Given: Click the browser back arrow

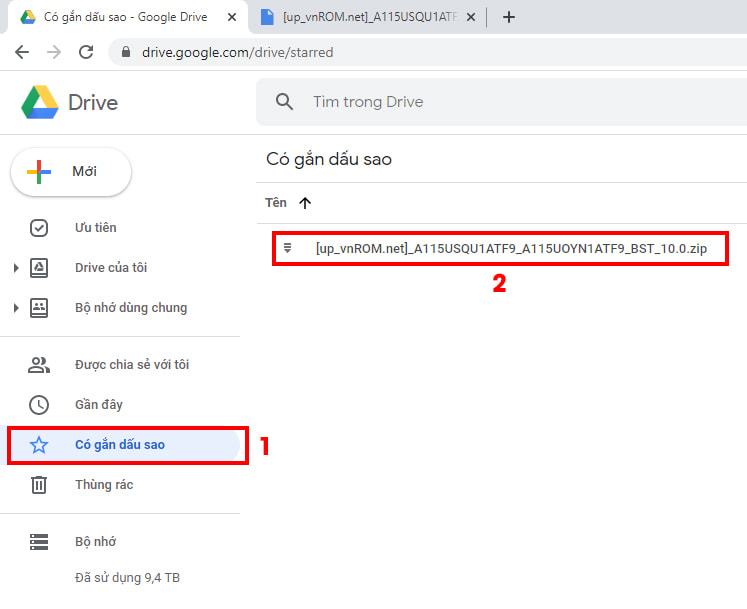Looking at the screenshot, I should coord(22,52).
